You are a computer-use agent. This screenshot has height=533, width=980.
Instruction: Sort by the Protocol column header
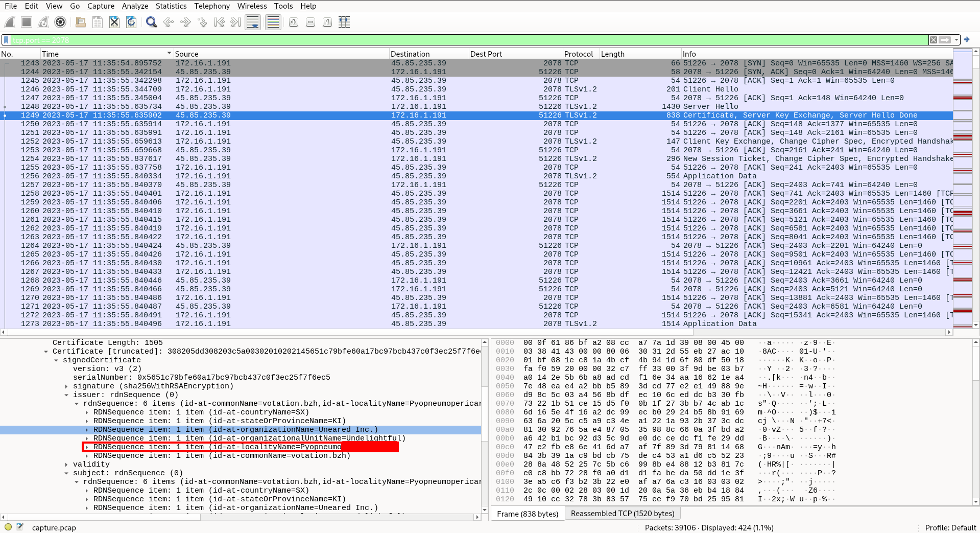click(581, 54)
